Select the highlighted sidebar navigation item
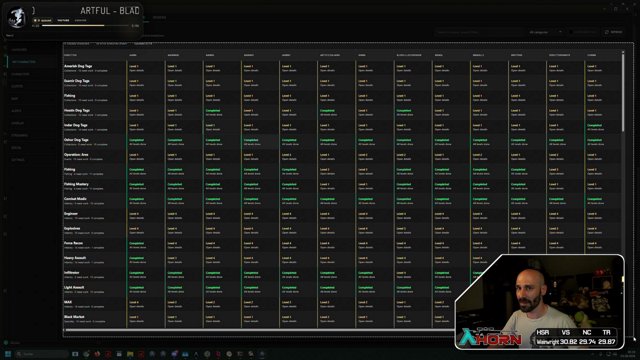 pyautogui.click(x=33, y=62)
